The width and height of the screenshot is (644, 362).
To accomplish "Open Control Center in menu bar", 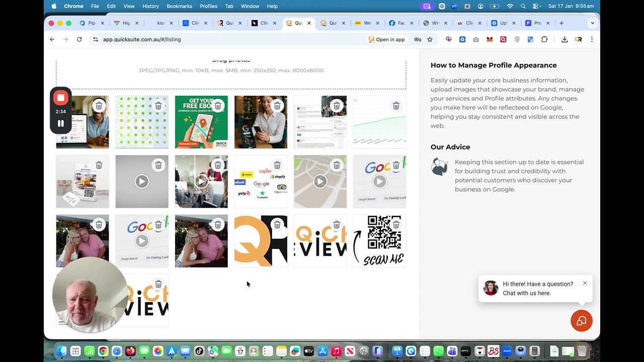I will click(537, 6).
